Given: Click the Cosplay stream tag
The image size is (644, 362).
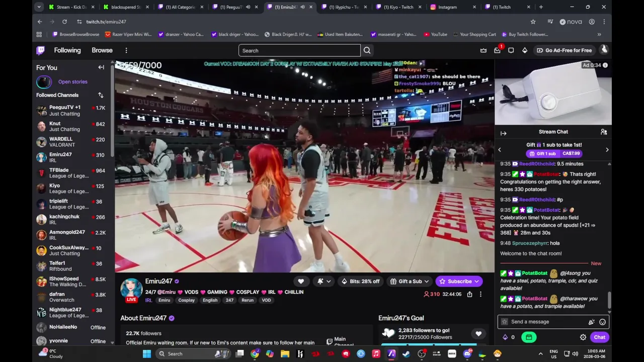Looking at the screenshot, I should tap(186, 300).
